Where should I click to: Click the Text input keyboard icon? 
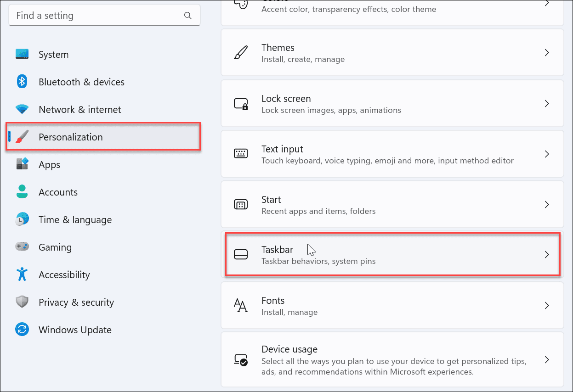coord(241,154)
